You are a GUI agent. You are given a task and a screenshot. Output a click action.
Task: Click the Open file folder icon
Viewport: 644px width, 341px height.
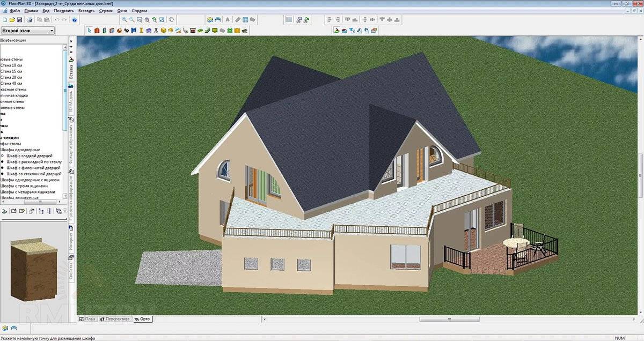pos(12,20)
